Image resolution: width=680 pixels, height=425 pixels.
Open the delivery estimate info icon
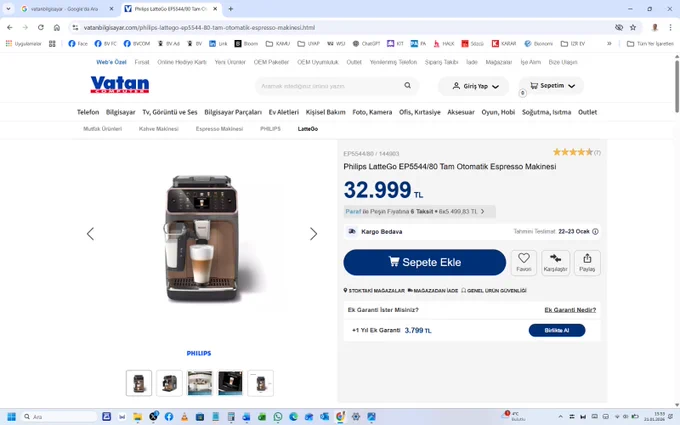tap(595, 232)
